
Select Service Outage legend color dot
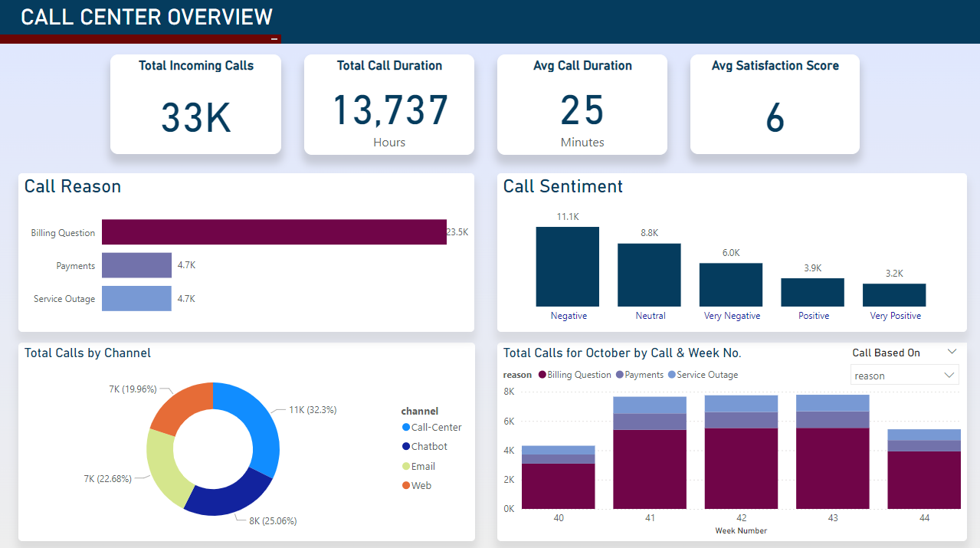672,375
